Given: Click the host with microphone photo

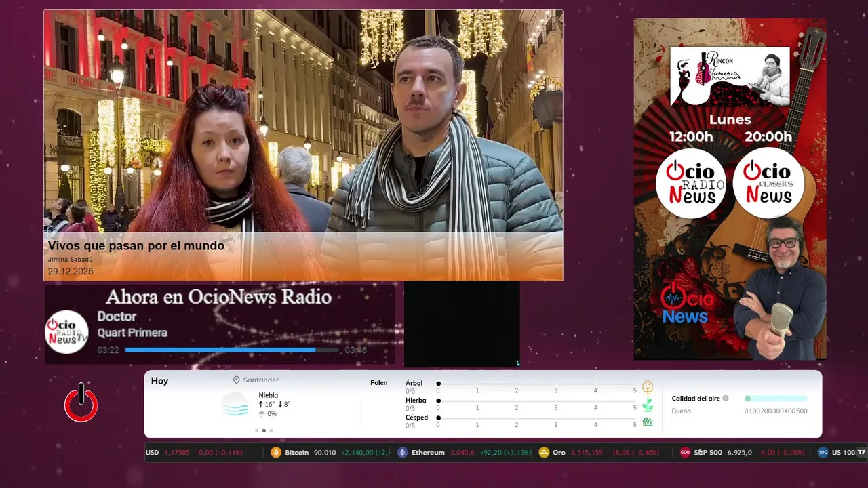Looking at the screenshot, I should [x=780, y=289].
